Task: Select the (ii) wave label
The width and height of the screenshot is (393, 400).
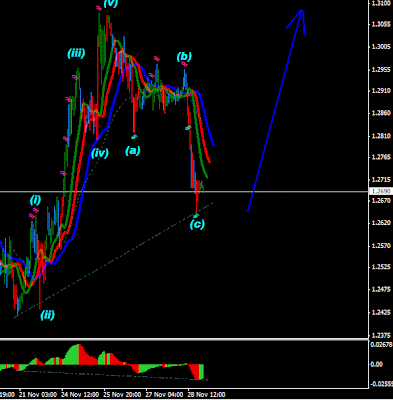Action: click(x=47, y=315)
